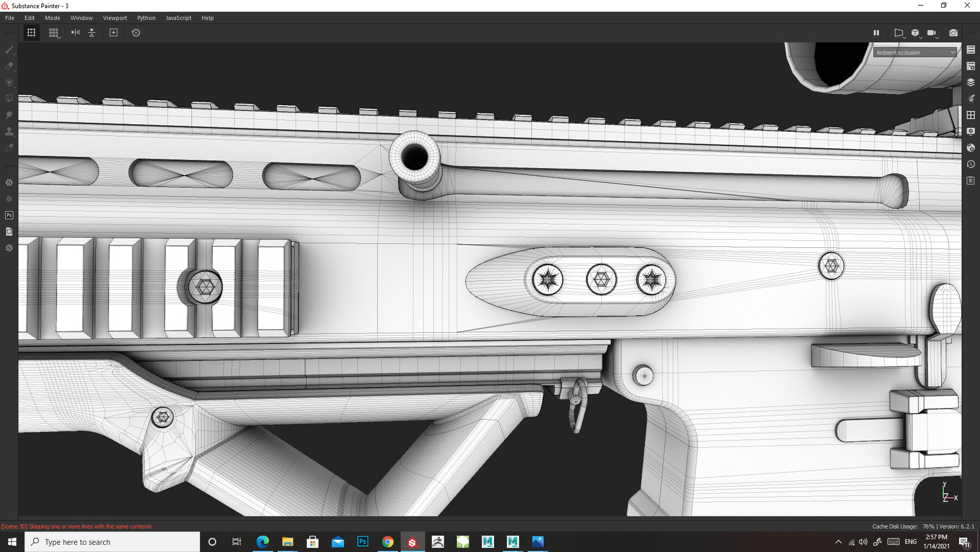Open the Texture Set Settings panel
The width and height of the screenshot is (980, 552).
click(971, 66)
